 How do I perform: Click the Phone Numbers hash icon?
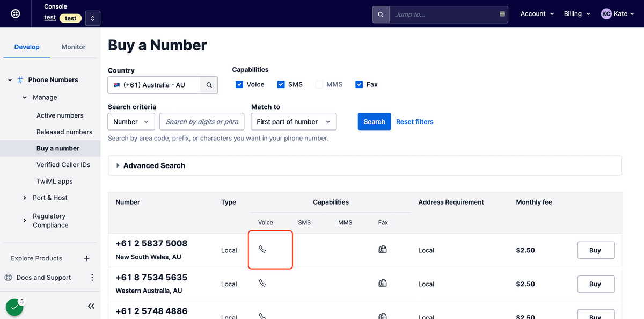pos(20,80)
